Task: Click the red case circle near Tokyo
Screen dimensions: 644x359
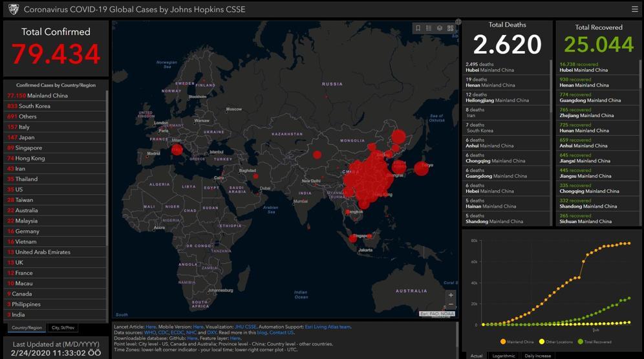Action: 421,168
